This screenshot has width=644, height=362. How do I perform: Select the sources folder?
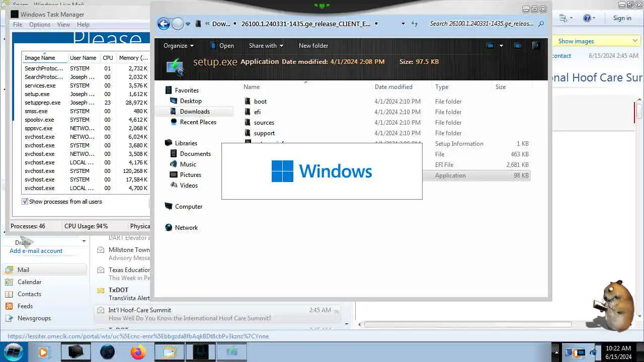(x=264, y=123)
